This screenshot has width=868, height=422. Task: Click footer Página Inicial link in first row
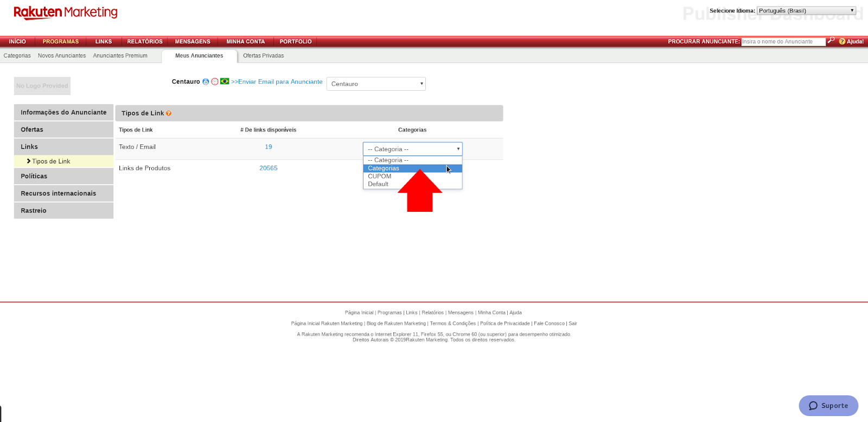tap(359, 312)
